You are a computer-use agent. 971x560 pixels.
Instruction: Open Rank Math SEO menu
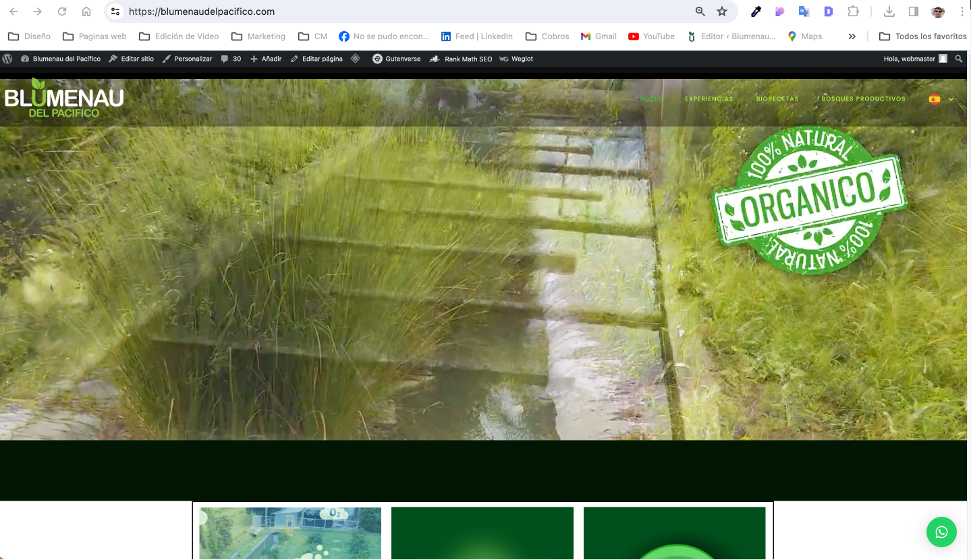coord(461,59)
